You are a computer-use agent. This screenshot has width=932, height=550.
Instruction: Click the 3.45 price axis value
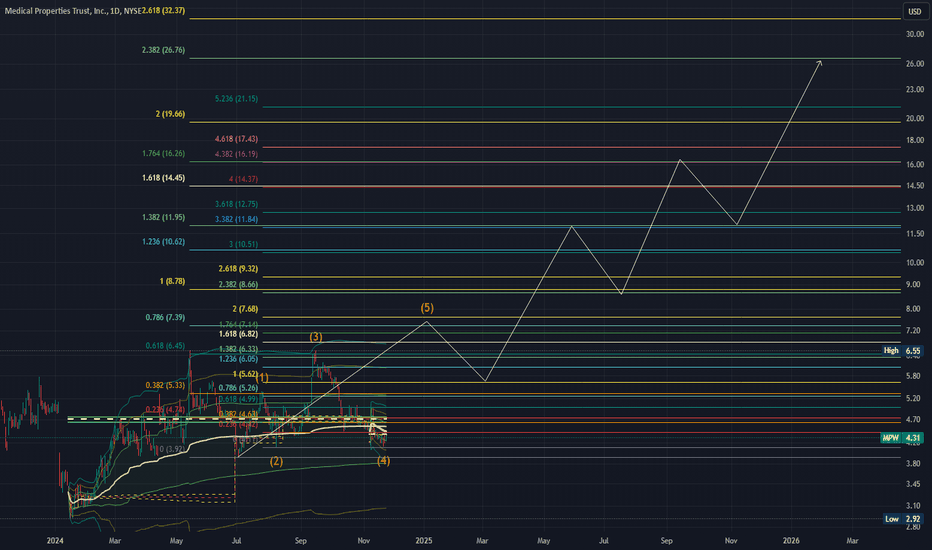pos(914,484)
